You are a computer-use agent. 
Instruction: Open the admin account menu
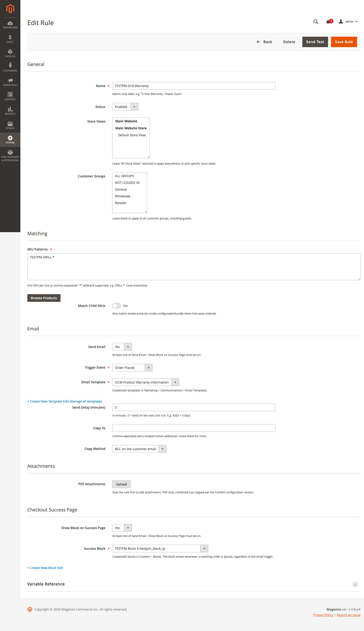(x=348, y=22)
